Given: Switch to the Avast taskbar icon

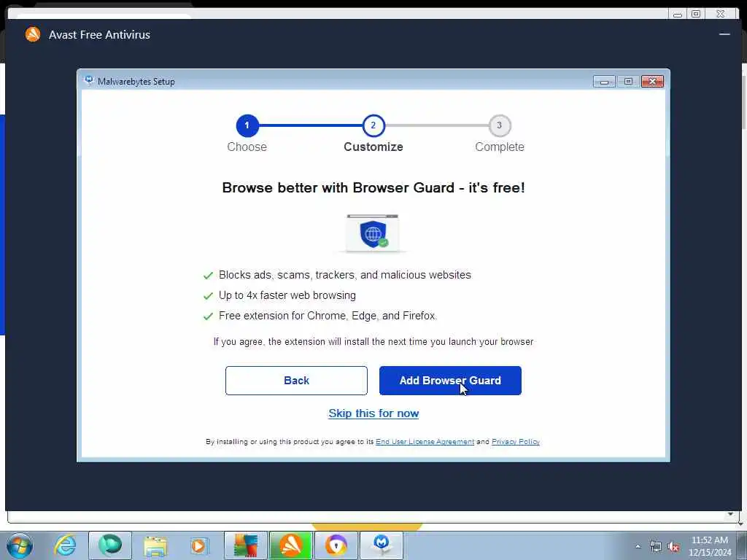Looking at the screenshot, I should coord(290,545).
